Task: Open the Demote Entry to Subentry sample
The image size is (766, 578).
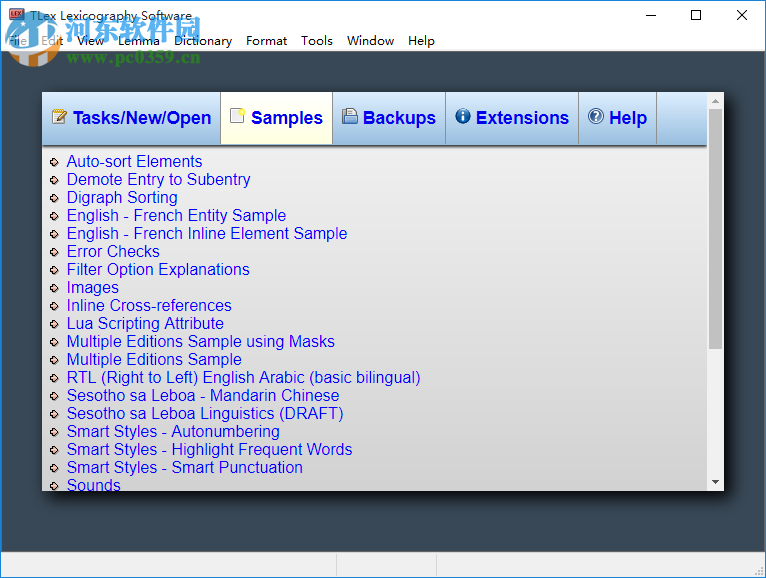Action: coord(158,180)
